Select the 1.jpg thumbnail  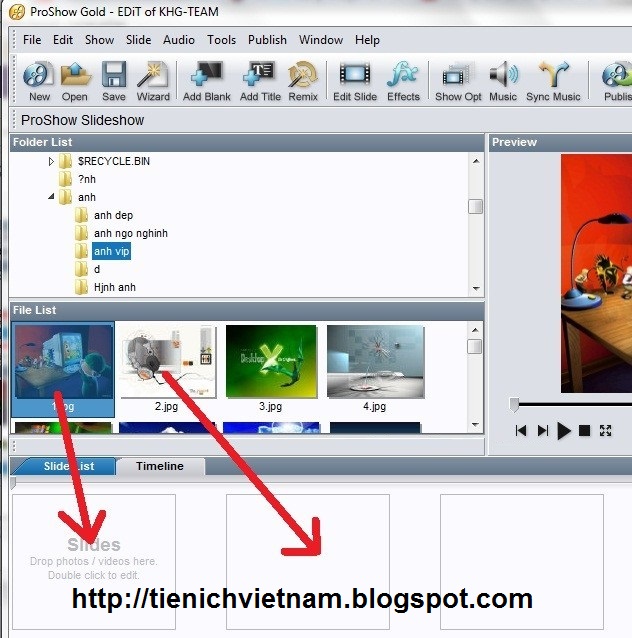coord(63,369)
